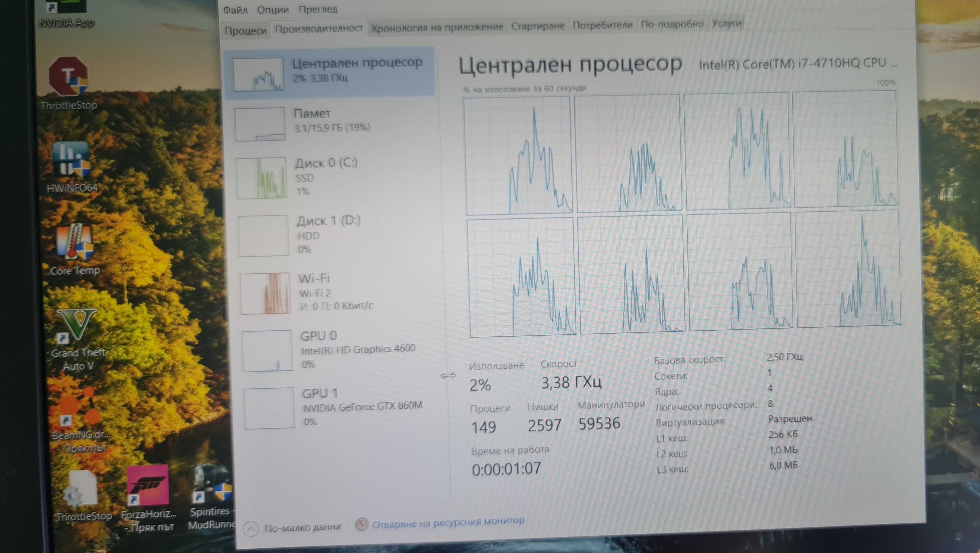980x553 pixels.
Task: Select the 'Диск 1 (D:)' label
Action: [329, 221]
